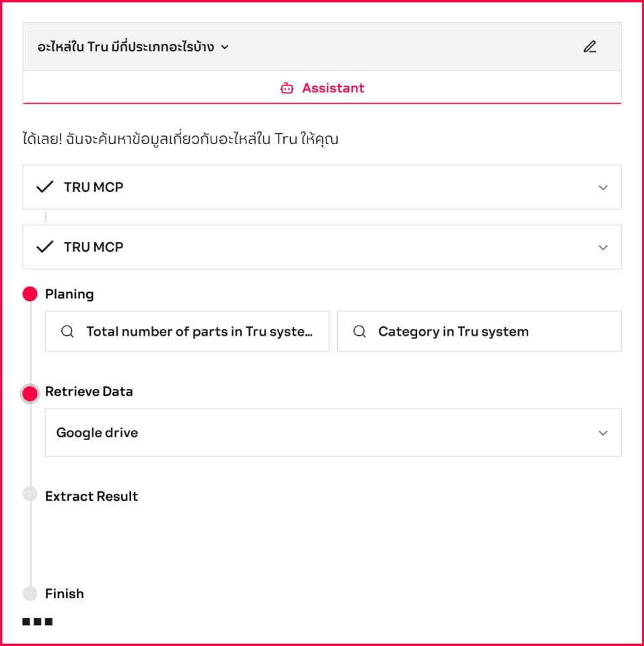
Task: Click the Extract Result step marker
Action: (30, 494)
